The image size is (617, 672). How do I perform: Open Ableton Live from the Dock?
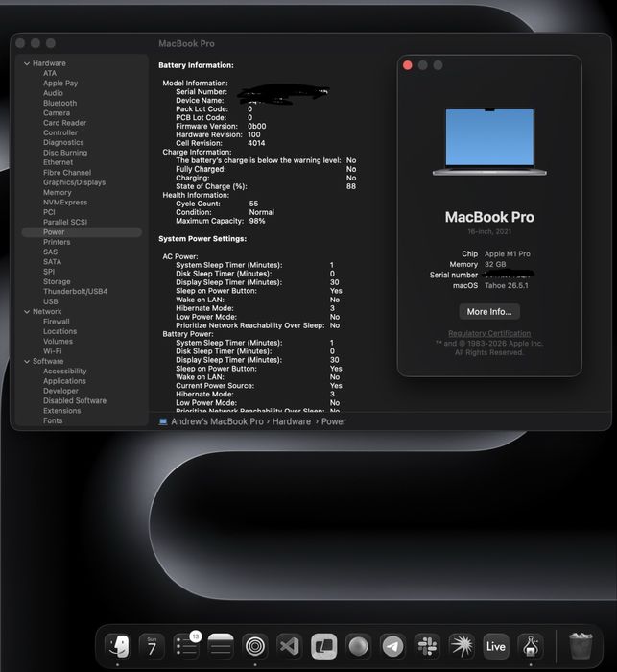[496, 646]
